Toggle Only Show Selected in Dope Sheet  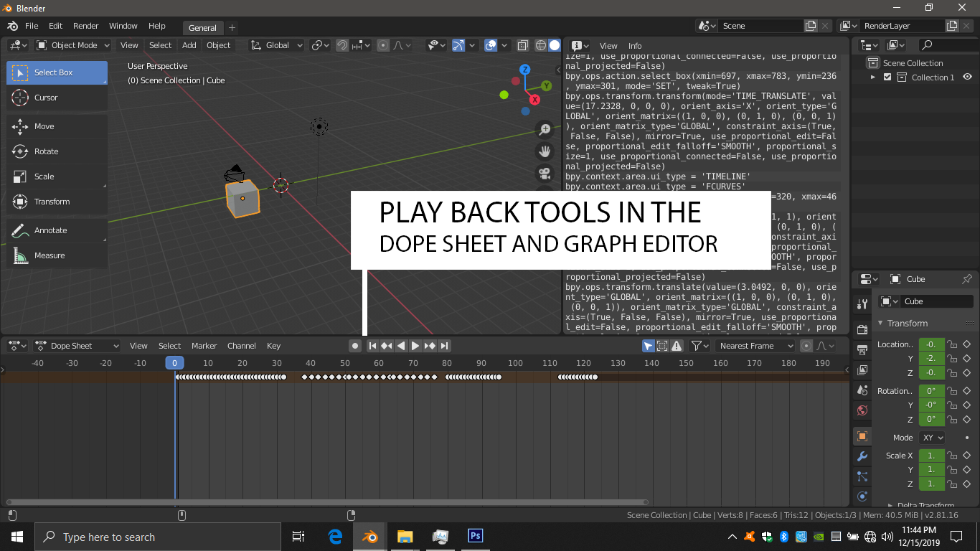(649, 346)
